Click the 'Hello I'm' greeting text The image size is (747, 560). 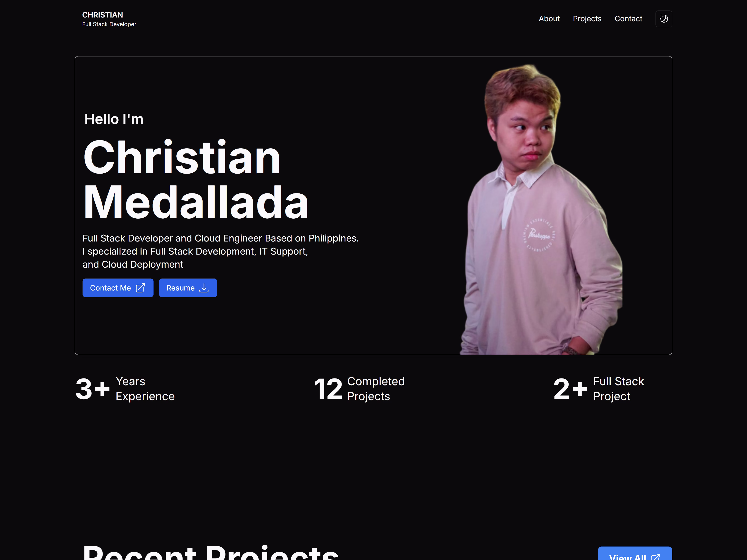point(114,119)
